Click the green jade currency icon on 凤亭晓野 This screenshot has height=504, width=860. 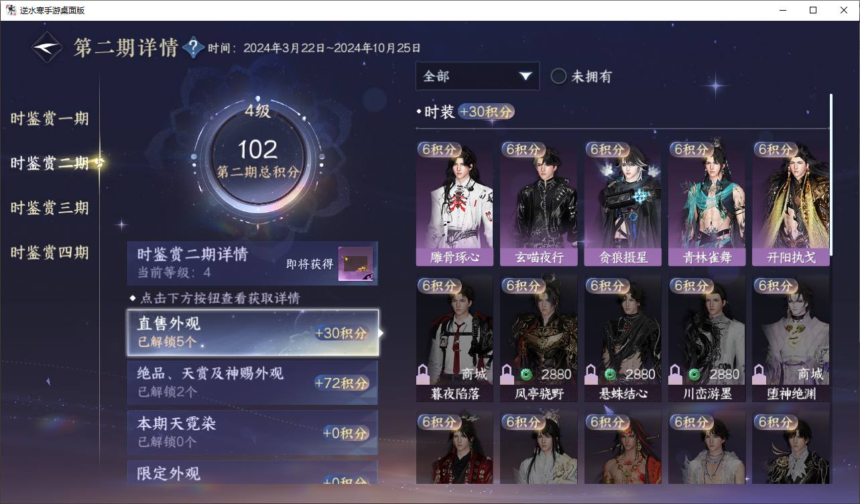(x=526, y=374)
